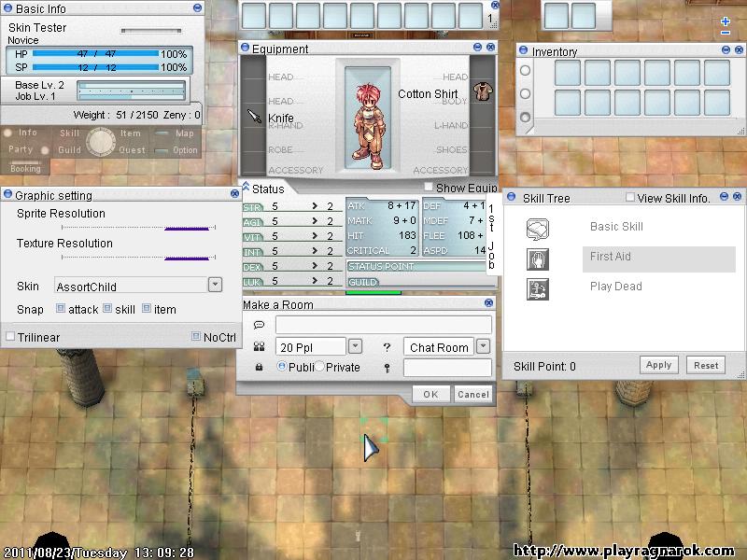Image resolution: width=747 pixels, height=560 pixels.
Task: Click the room title input field
Action: pos(384,325)
